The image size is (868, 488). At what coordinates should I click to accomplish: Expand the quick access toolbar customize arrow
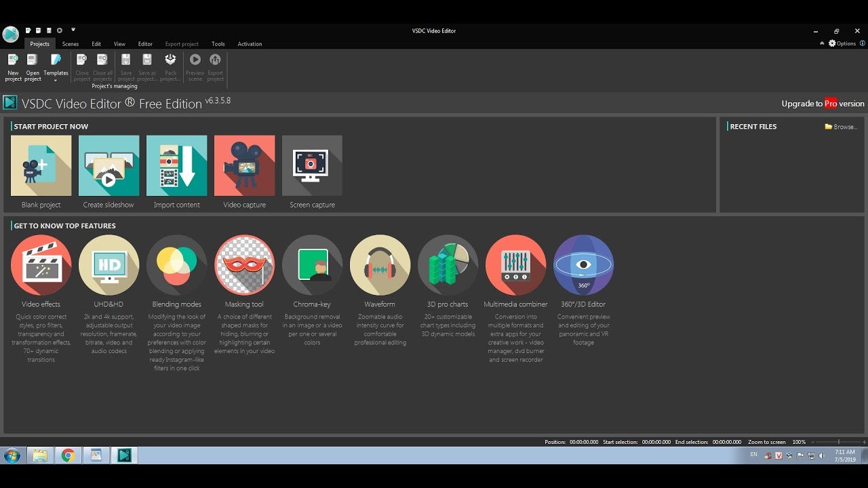coord(73,30)
